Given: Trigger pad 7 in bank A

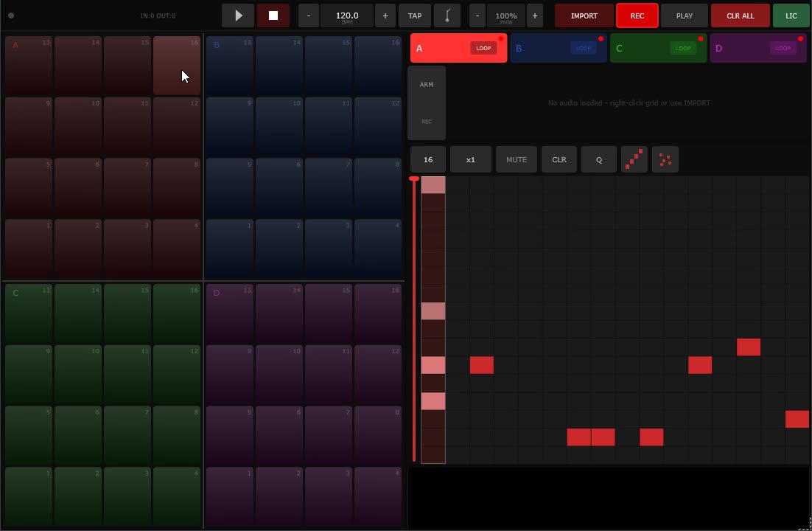Looking at the screenshot, I should [x=127, y=188].
